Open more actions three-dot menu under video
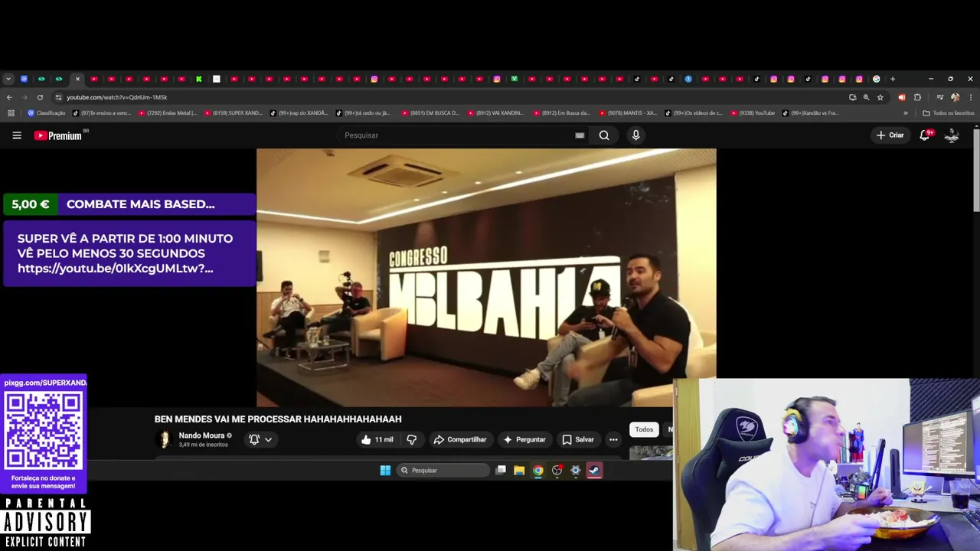The height and width of the screenshot is (551, 980). (613, 439)
